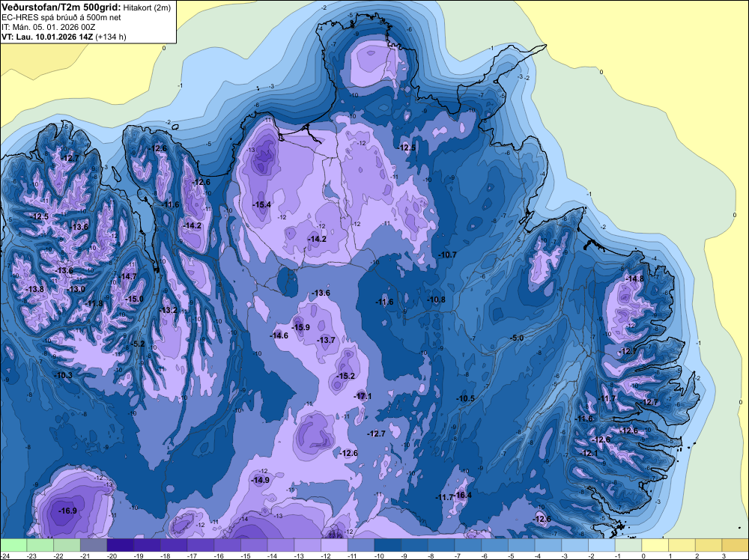Select the (+134 h) forecast offset text
This screenshot has width=749, height=560.
[x=111, y=37]
